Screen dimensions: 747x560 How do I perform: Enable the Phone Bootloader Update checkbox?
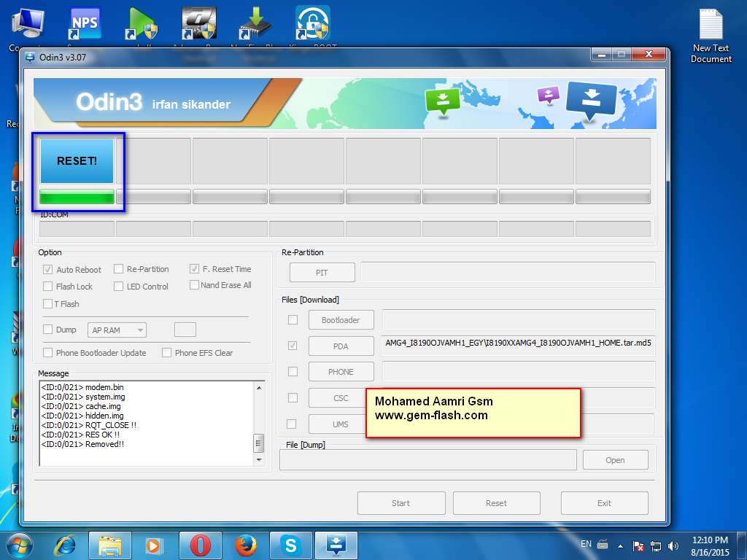(x=47, y=353)
